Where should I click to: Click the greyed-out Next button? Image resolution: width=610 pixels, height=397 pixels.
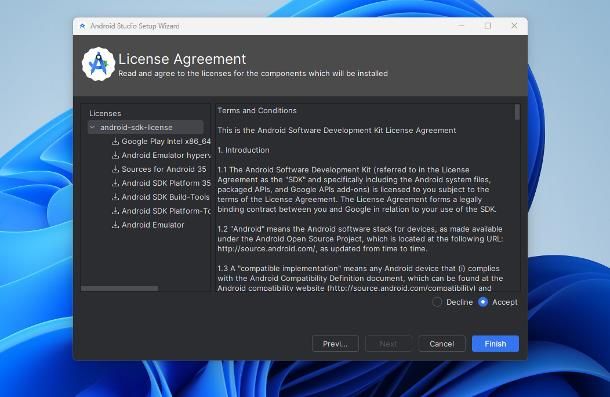tap(388, 344)
